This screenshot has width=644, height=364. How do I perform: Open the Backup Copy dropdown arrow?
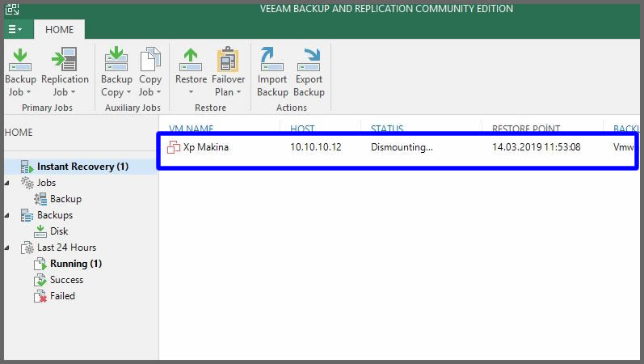point(128,92)
